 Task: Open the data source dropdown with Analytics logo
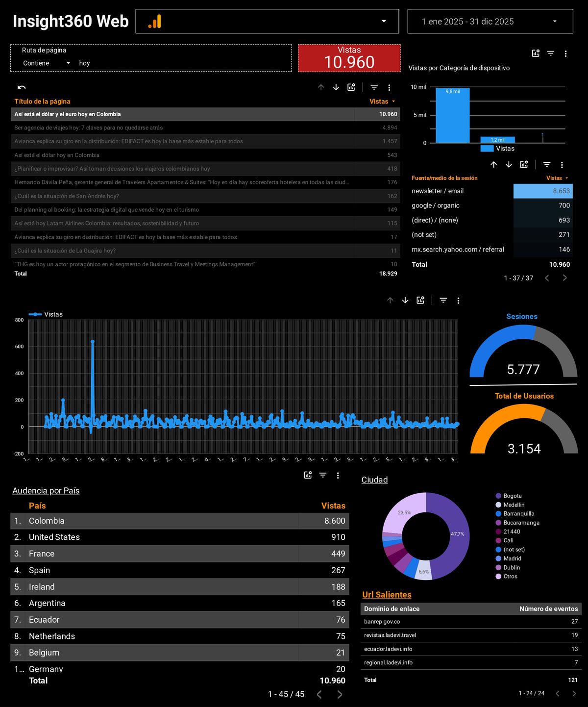267,22
